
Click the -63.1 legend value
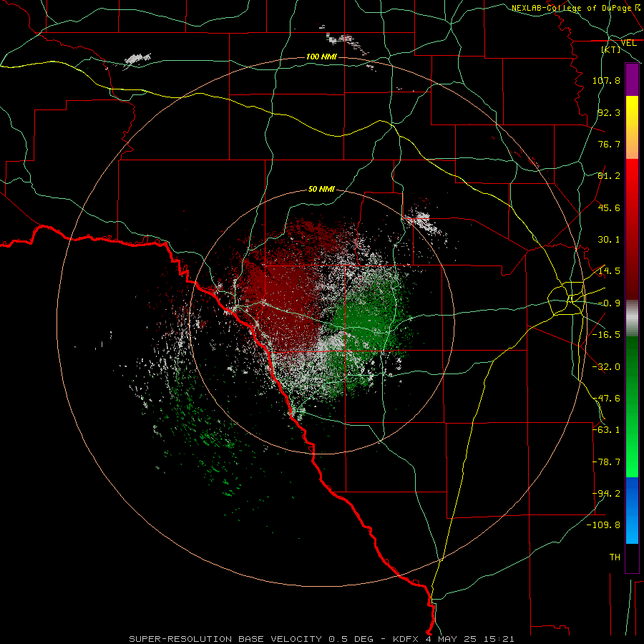click(606, 430)
